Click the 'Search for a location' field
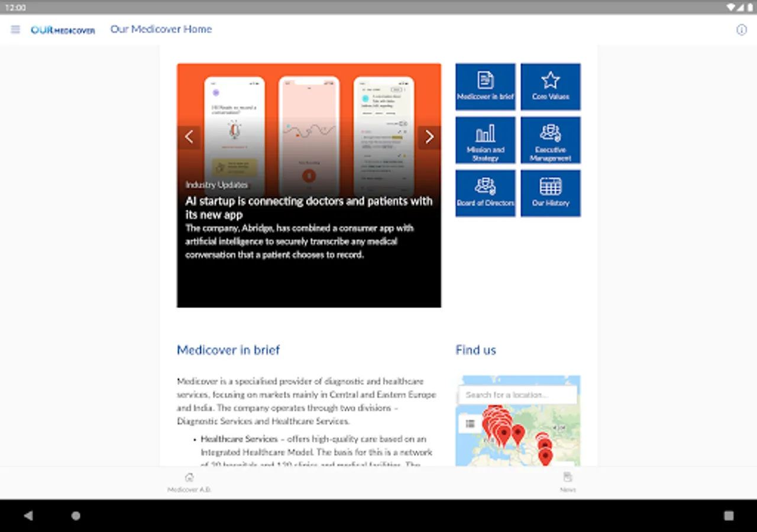Screen dimensions: 757x532 coord(518,395)
